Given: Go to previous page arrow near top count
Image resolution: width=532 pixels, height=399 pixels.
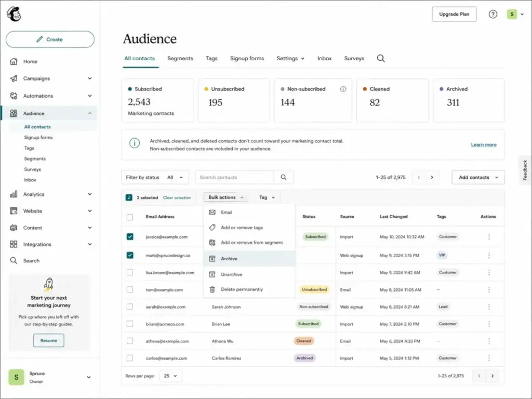Looking at the screenshot, I should [419, 177].
